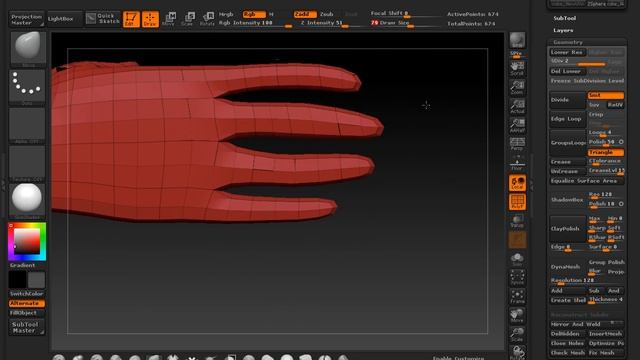Click the Scroll canvas icon
This screenshot has width=640, height=360.
coord(517,68)
